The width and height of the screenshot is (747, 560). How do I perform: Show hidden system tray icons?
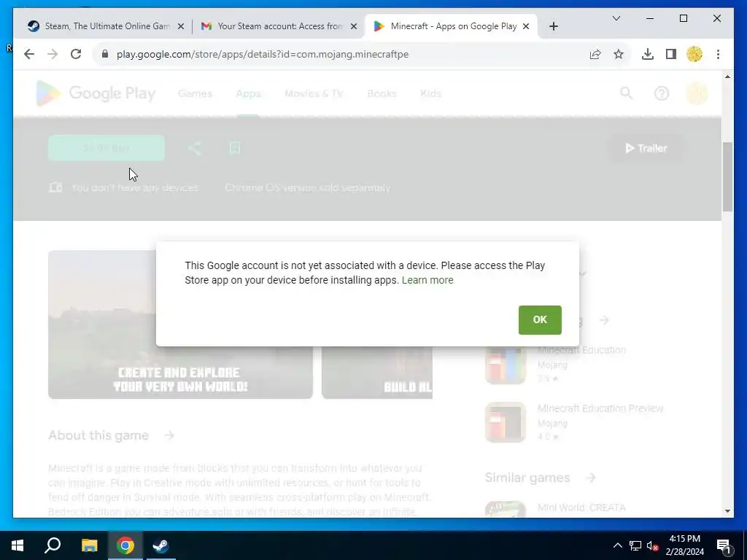click(617, 545)
